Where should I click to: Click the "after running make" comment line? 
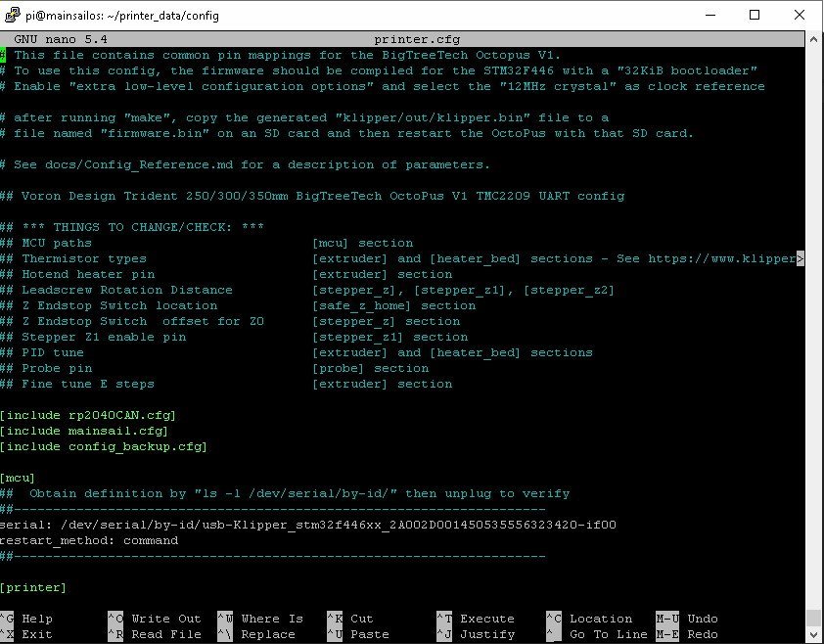tap(304, 117)
